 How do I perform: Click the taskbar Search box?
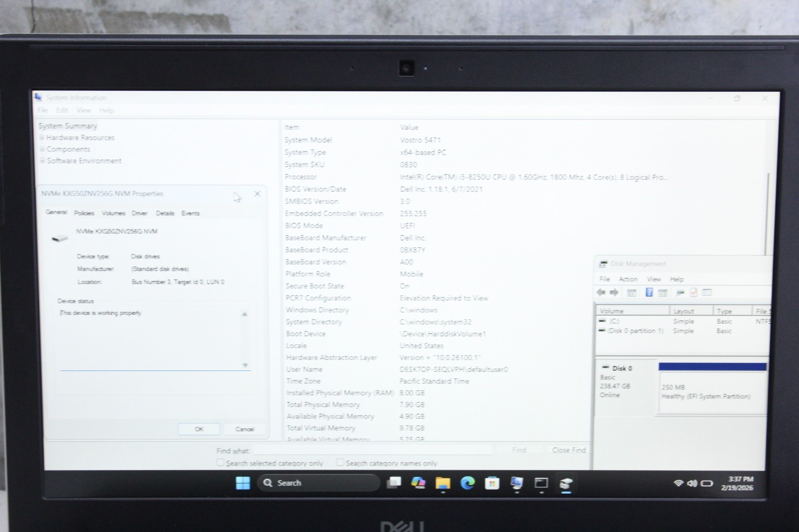point(319,483)
